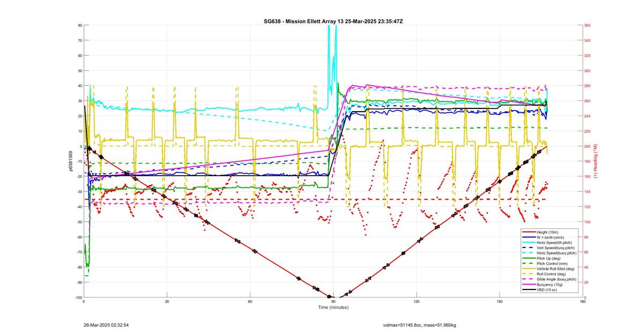This screenshot has width=644, height=334.
Task: Select the 'Height (10m)' legend label
Action: tap(547, 232)
